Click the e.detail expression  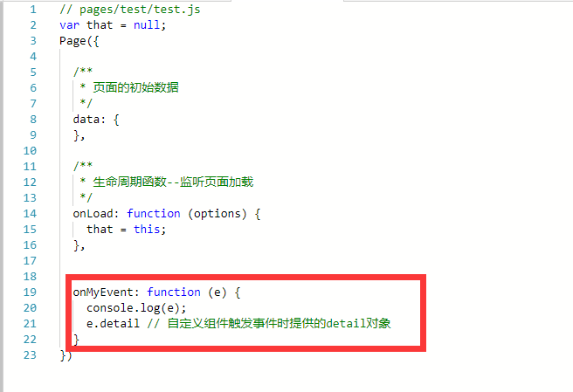[x=113, y=324]
